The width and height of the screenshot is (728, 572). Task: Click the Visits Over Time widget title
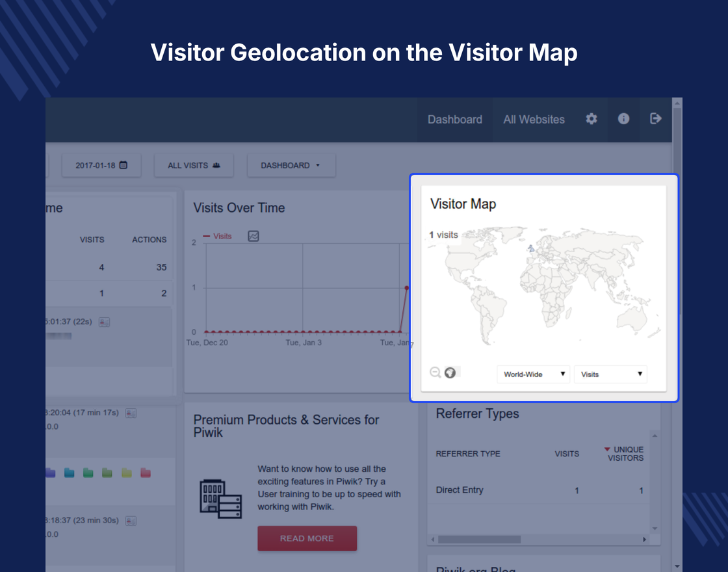point(239,207)
